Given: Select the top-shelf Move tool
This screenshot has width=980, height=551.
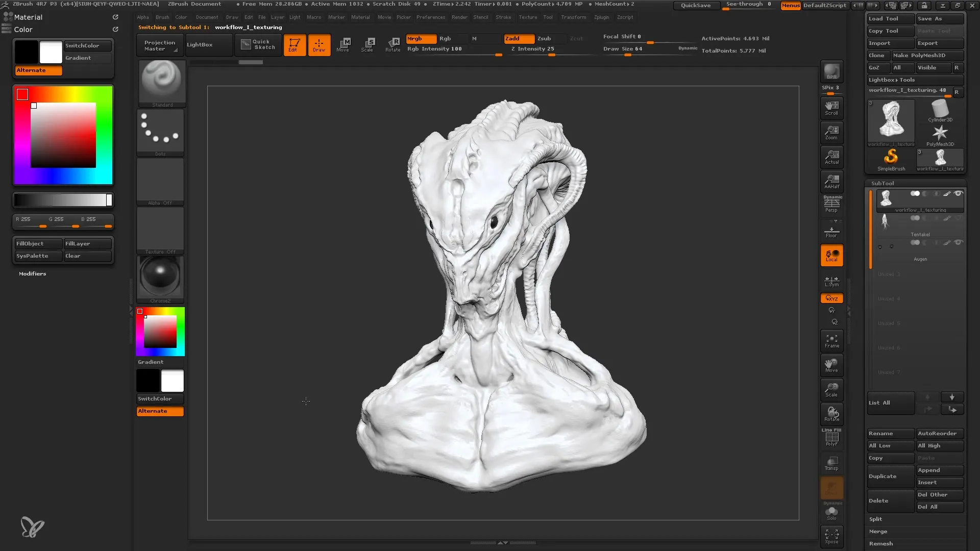Looking at the screenshot, I should [x=344, y=45].
